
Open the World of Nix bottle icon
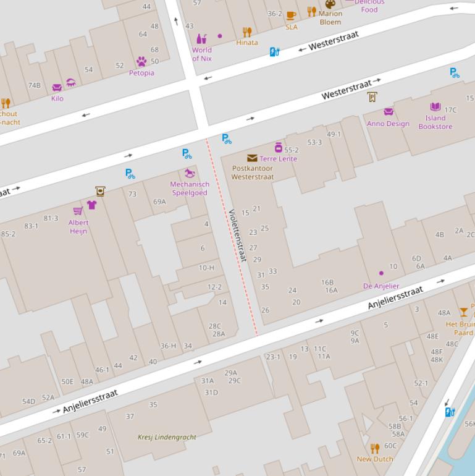(x=201, y=39)
